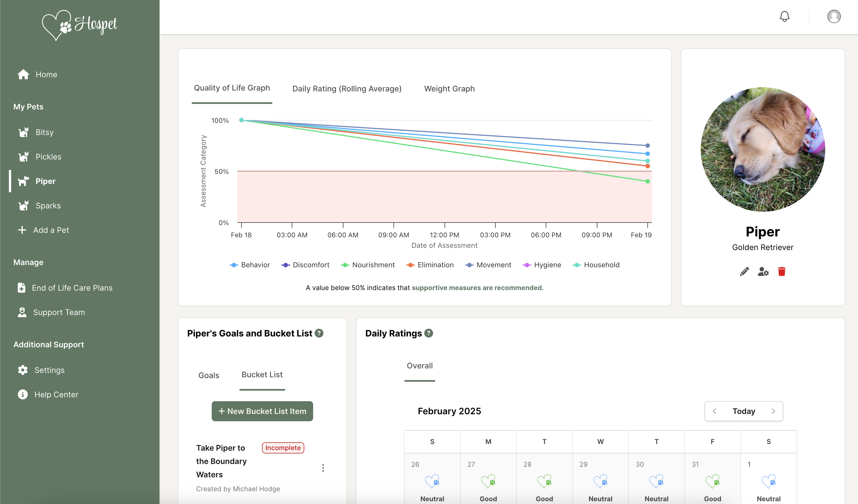Select the Bitsy cat icon
The height and width of the screenshot is (504, 858).
click(x=23, y=132)
